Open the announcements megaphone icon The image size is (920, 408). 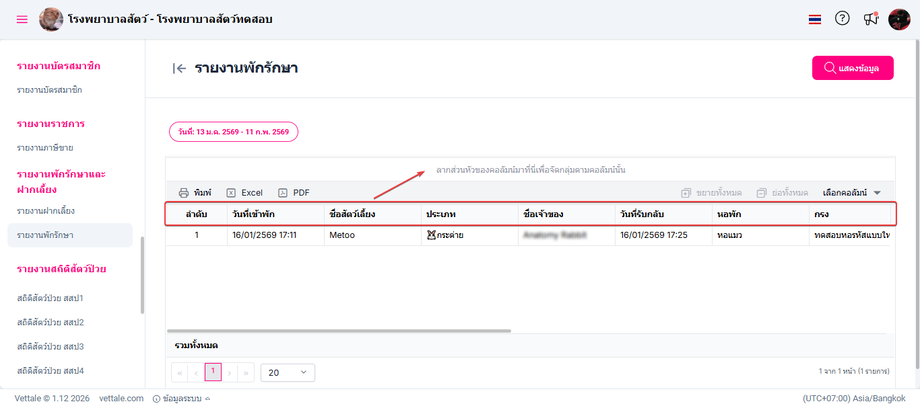870,19
